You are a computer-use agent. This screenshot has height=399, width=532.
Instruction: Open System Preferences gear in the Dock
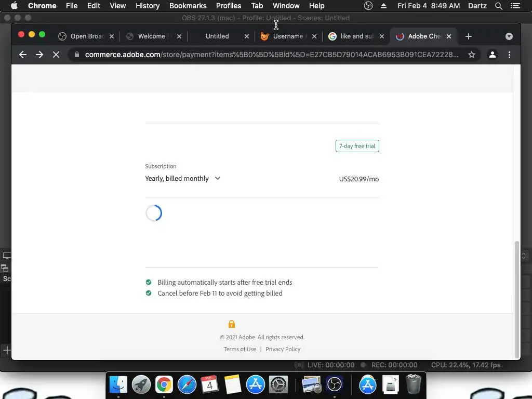[278, 384]
